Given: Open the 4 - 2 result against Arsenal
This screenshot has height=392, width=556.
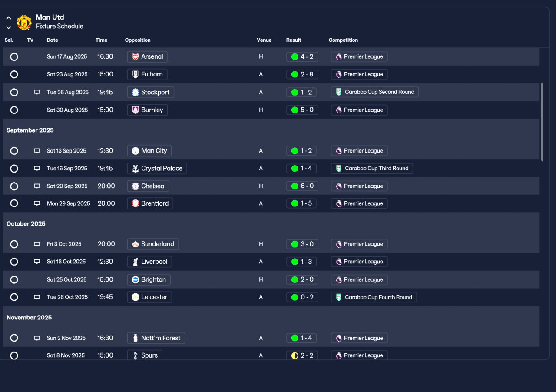Looking at the screenshot, I should tap(302, 56).
